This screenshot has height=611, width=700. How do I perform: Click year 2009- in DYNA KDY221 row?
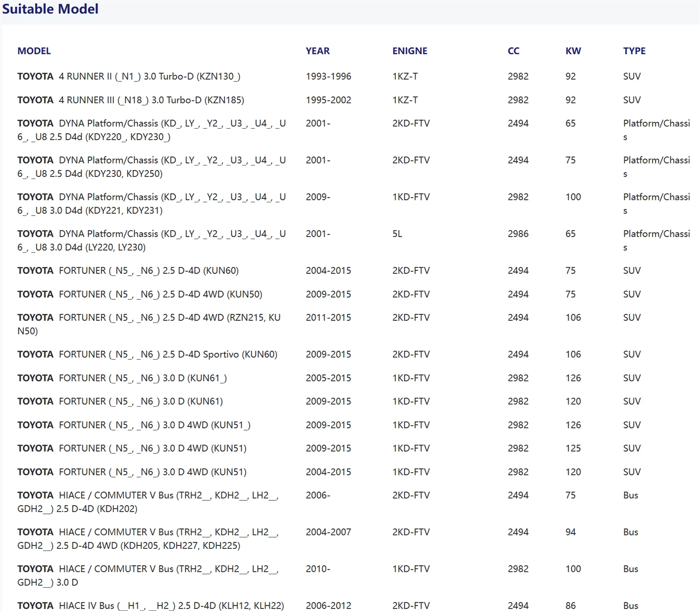coord(318,197)
